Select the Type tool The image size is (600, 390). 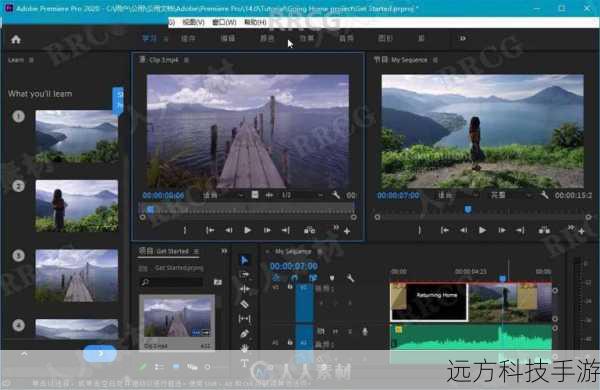point(245,363)
